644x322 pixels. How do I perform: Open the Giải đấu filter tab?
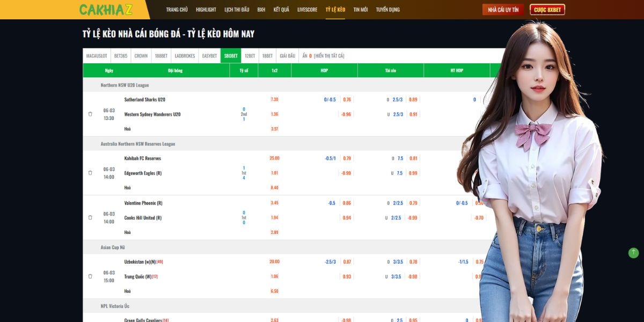pyautogui.click(x=287, y=56)
